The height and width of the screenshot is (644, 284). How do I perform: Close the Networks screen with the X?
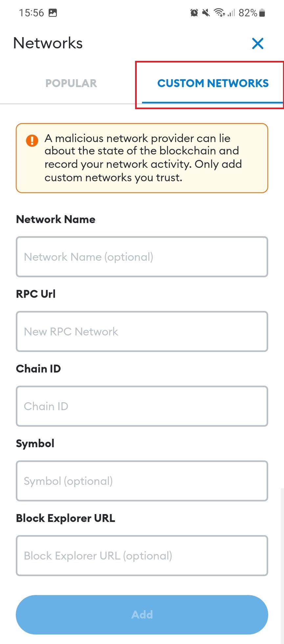point(258,43)
